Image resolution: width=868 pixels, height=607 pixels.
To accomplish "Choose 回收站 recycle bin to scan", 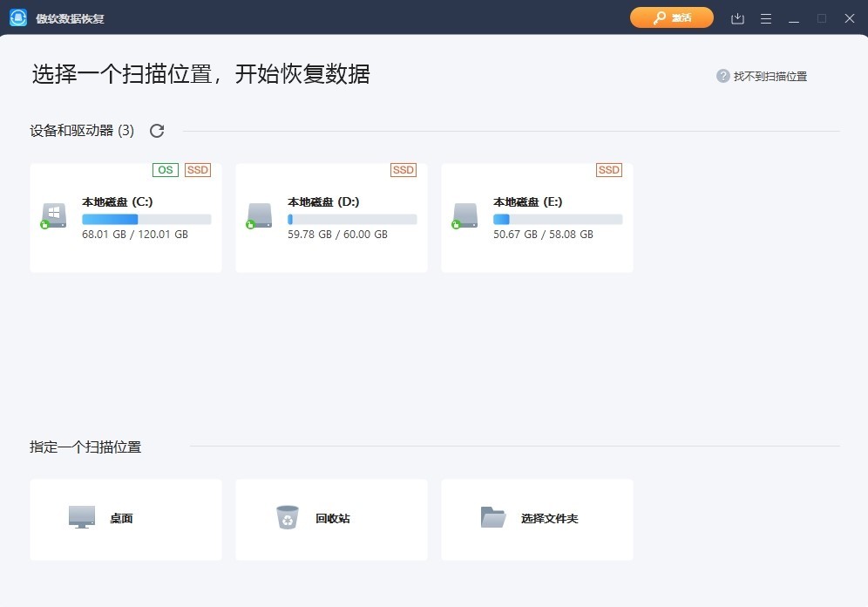I will [x=331, y=519].
